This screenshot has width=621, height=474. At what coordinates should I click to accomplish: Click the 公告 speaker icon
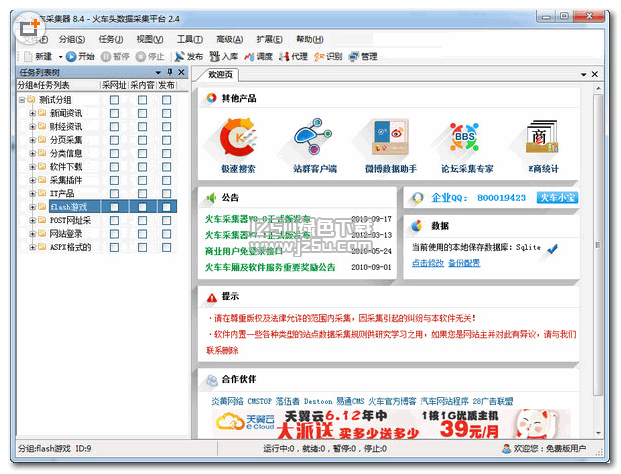(211, 198)
